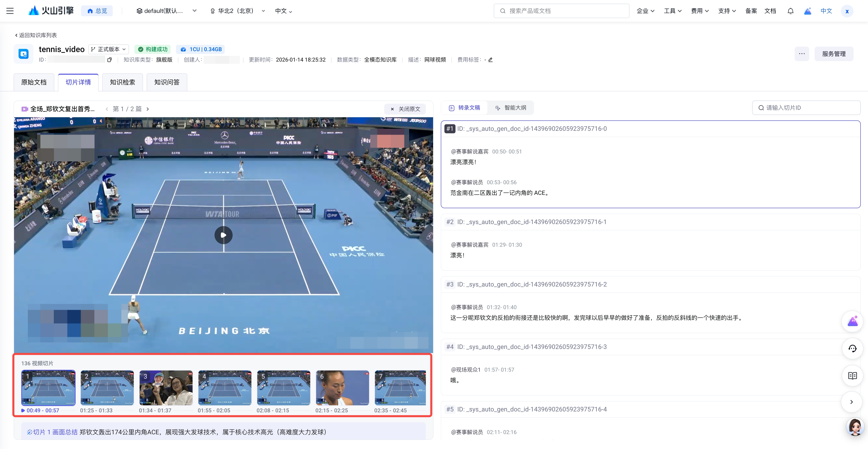Select video slice thumbnail number 3
The width and height of the screenshot is (868, 449).
pos(166,388)
